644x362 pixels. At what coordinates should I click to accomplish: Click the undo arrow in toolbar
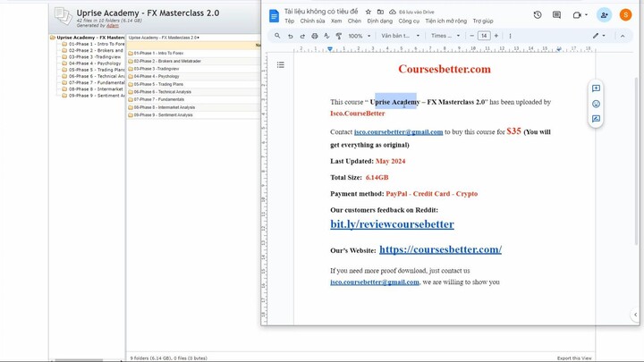point(290,36)
